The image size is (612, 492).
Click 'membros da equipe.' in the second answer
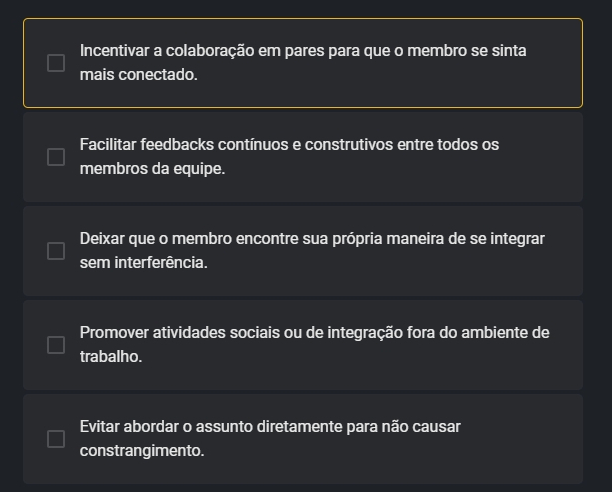152,169
